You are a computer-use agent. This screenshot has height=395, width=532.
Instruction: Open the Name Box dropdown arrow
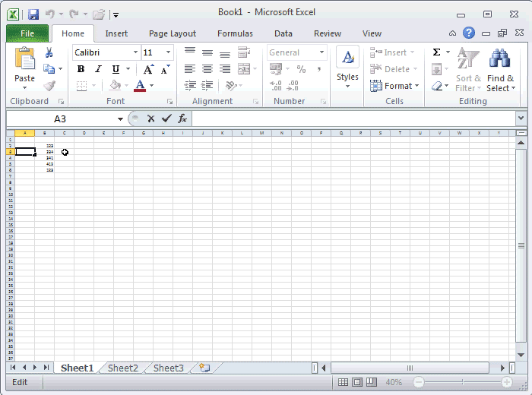(x=120, y=119)
